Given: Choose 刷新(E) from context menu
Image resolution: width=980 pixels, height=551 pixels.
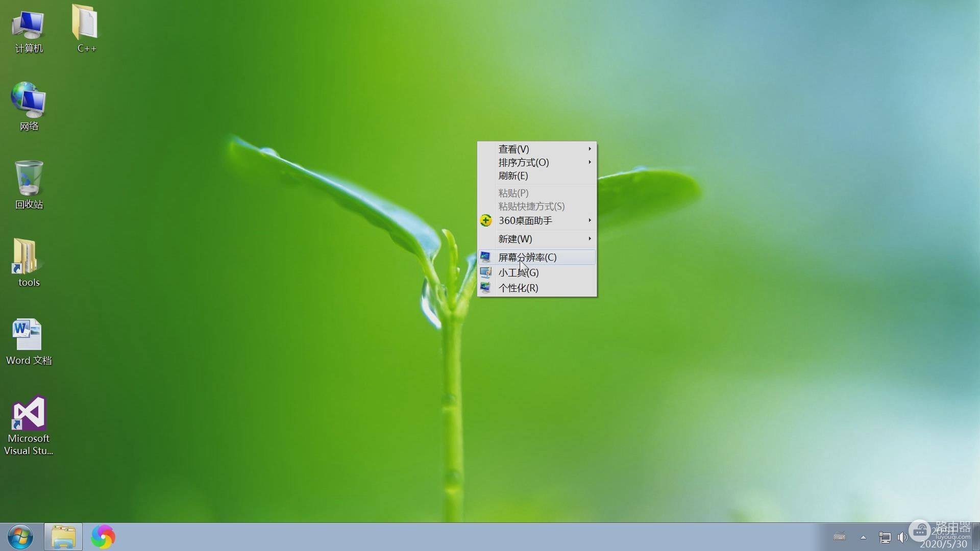Looking at the screenshot, I should pos(513,176).
